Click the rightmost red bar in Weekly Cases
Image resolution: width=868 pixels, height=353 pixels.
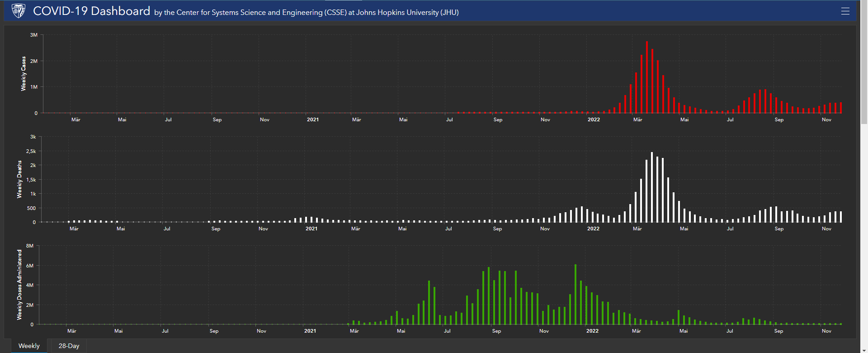pyautogui.click(x=840, y=108)
